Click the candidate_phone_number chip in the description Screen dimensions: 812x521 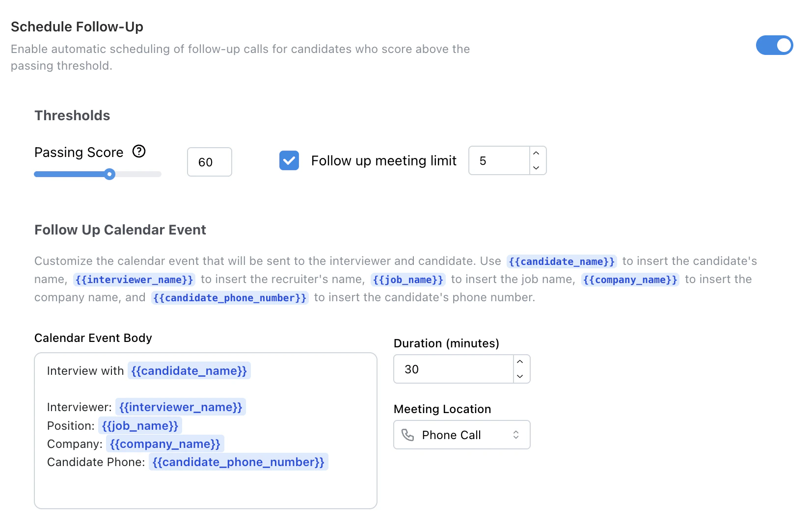pyautogui.click(x=239, y=462)
